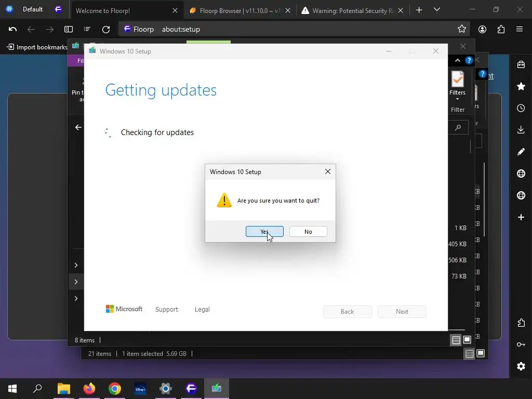The width and height of the screenshot is (532, 399).
Task: Open Explorer help question mark icon
Action: (x=469, y=60)
